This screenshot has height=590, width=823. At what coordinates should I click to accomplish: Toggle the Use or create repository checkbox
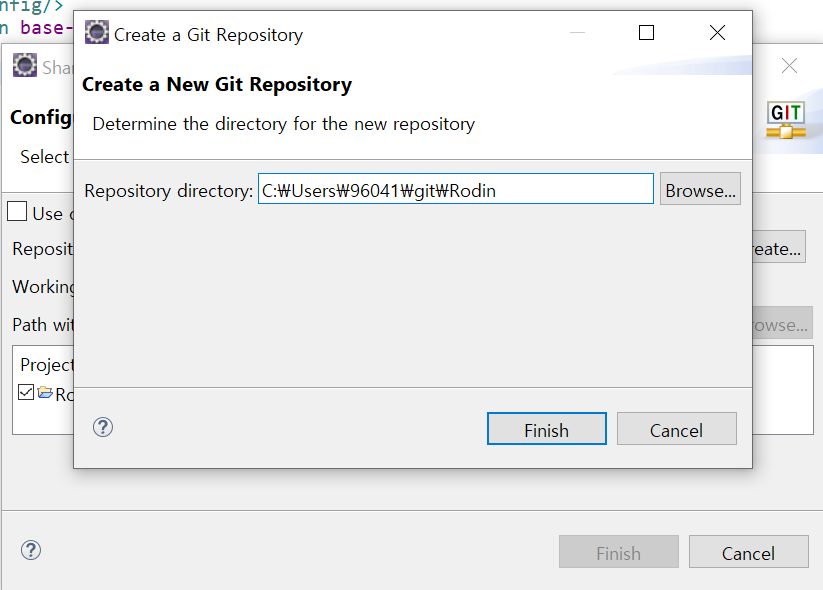[17, 211]
